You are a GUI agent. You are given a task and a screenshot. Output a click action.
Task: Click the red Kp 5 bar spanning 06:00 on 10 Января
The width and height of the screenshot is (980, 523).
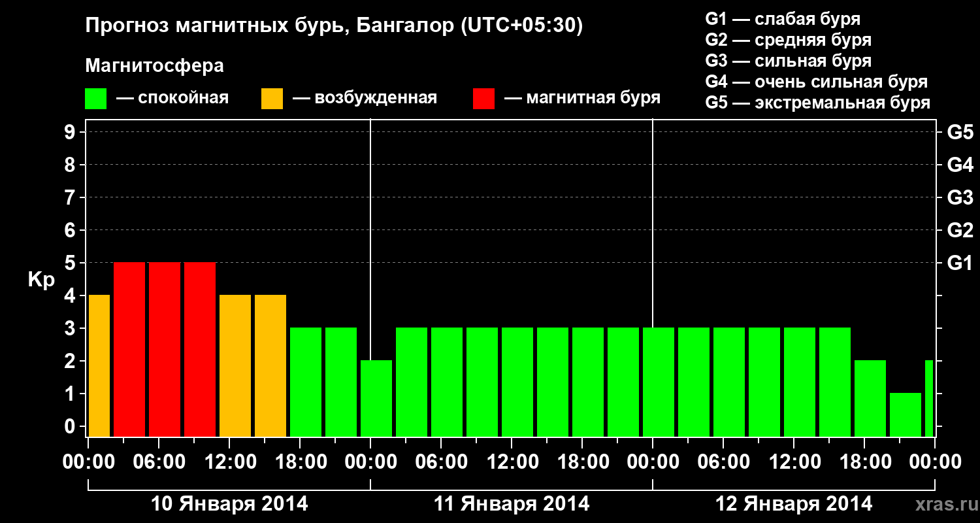[165, 349]
